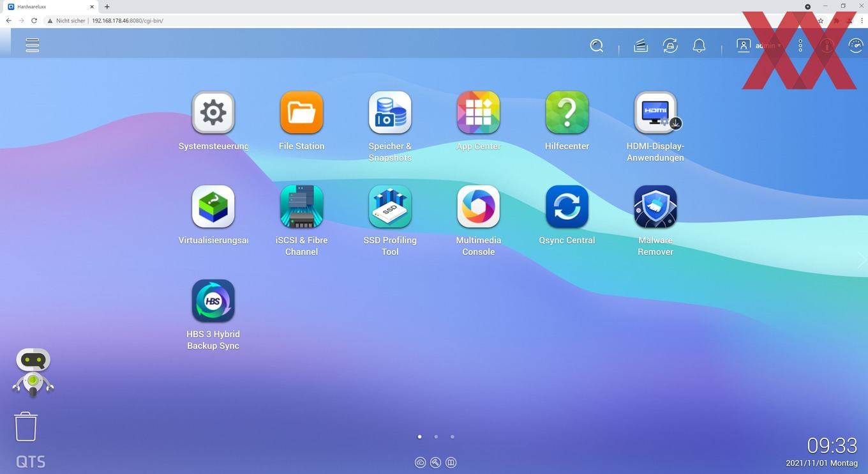Click the browser address bar

coord(428,20)
